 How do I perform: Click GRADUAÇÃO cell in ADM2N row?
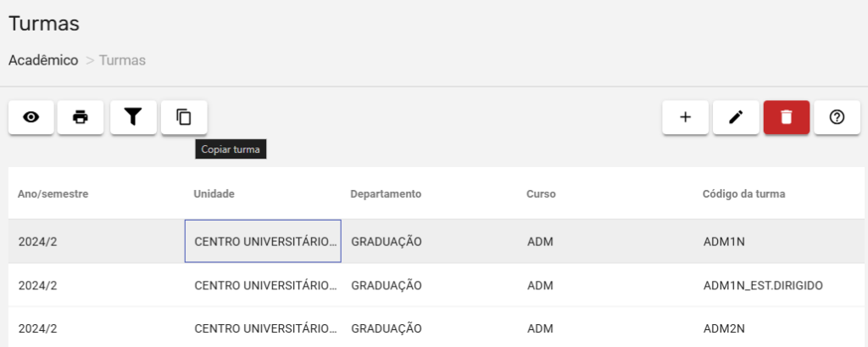[x=386, y=328]
